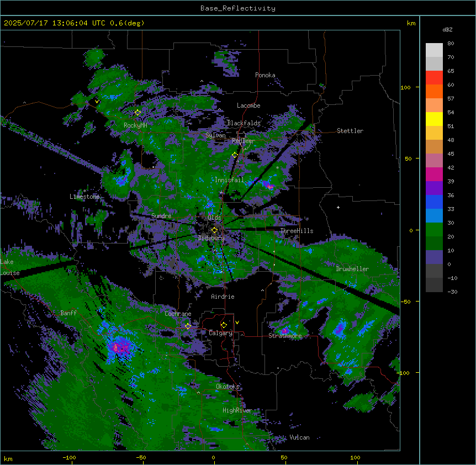Pick the red swatch in the dBZ legend

coord(434,77)
